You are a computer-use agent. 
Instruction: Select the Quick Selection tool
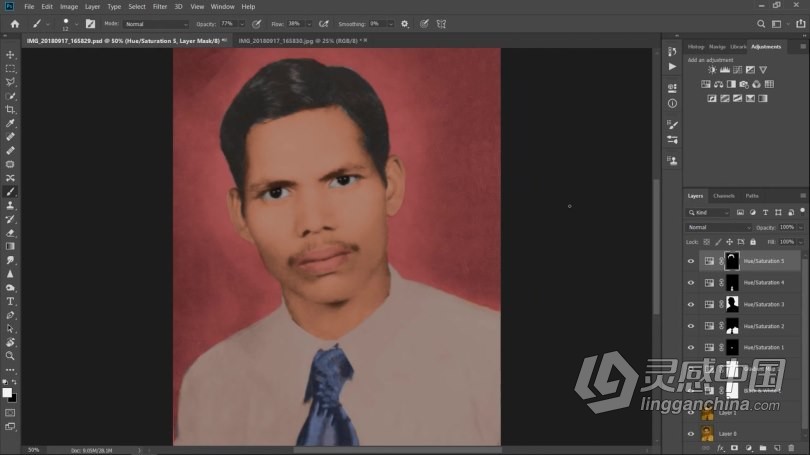(10, 96)
